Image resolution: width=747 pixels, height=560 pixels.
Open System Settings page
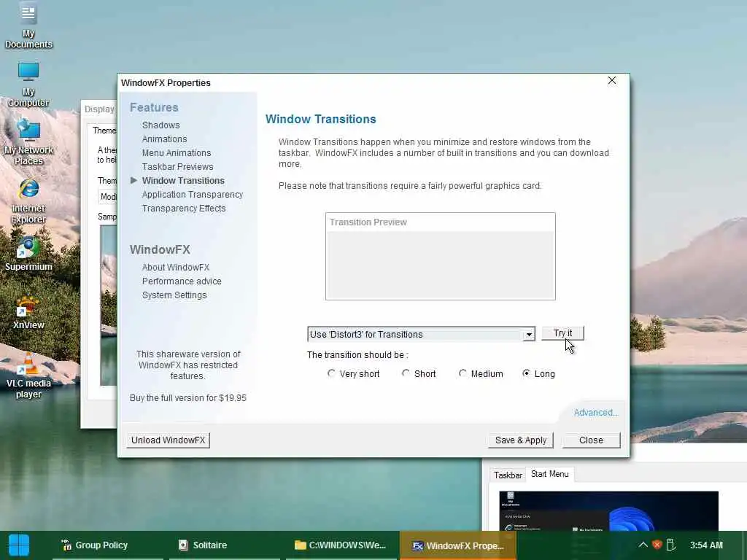[174, 295]
